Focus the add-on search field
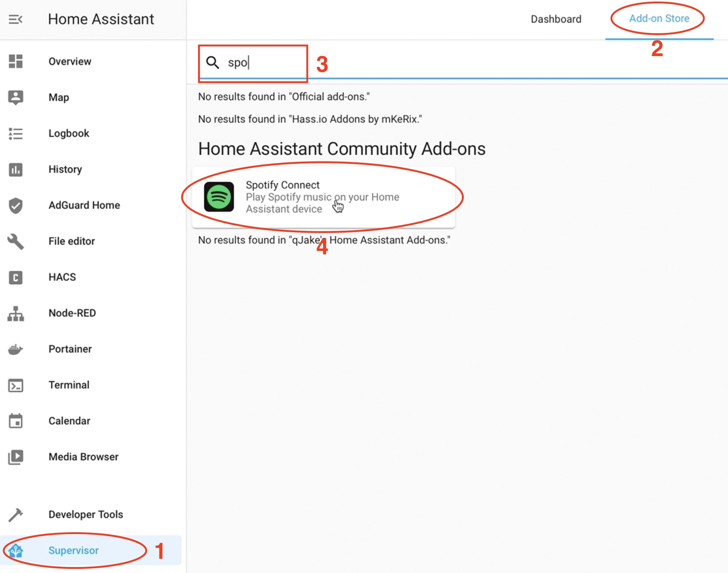Viewport: 728px width, 573px height. 463,62
